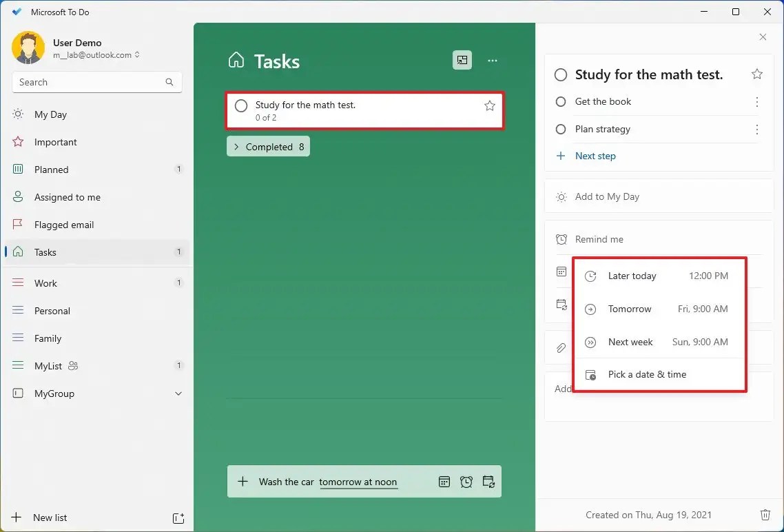
Task: Click Next step to add one
Action: 595,156
